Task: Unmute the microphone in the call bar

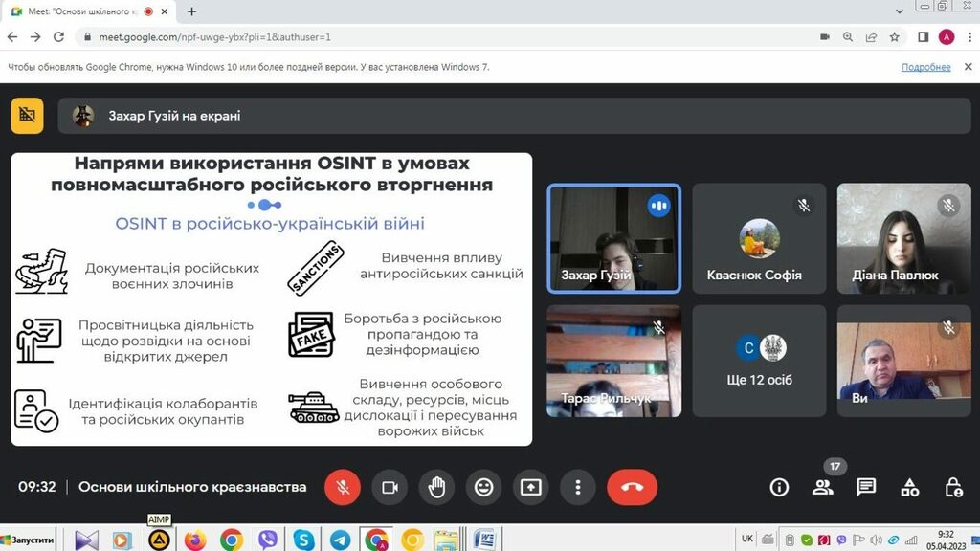Action: [x=343, y=487]
